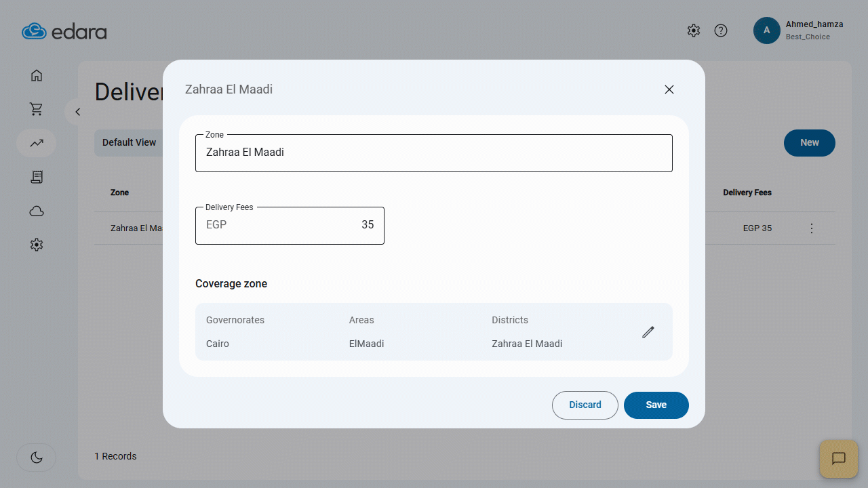Discard the zone changes
This screenshot has height=488, width=868.
585,405
